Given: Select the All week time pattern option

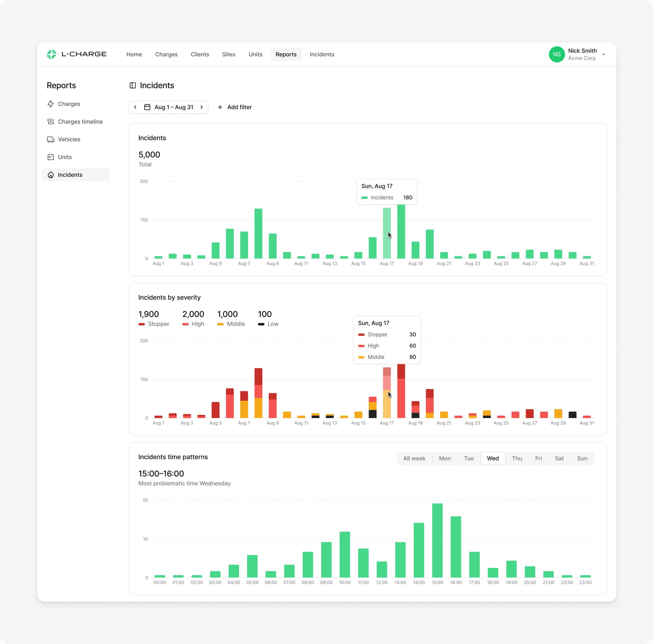Looking at the screenshot, I should point(414,458).
